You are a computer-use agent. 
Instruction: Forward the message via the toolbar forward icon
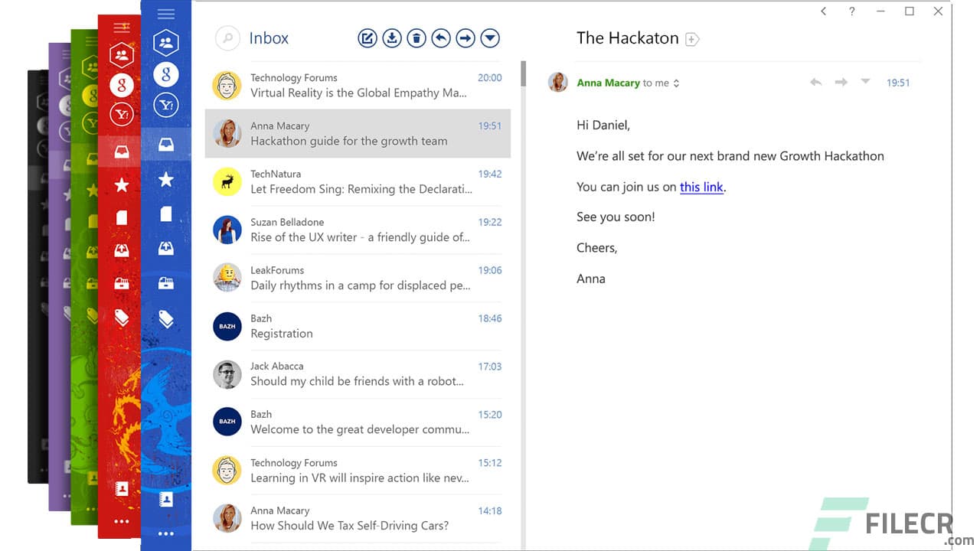[465, 37]
